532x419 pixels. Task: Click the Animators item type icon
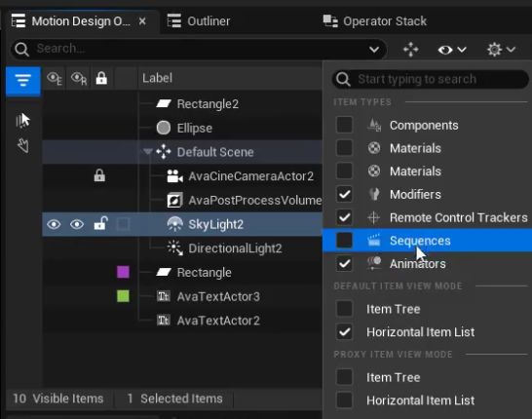374,263
